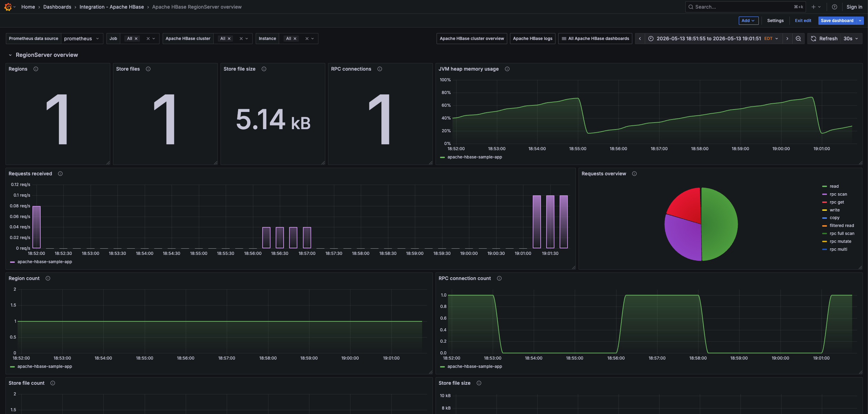Clear the Job variable selection
This screenshot has height=414, width=868.
tap(148, 39)
